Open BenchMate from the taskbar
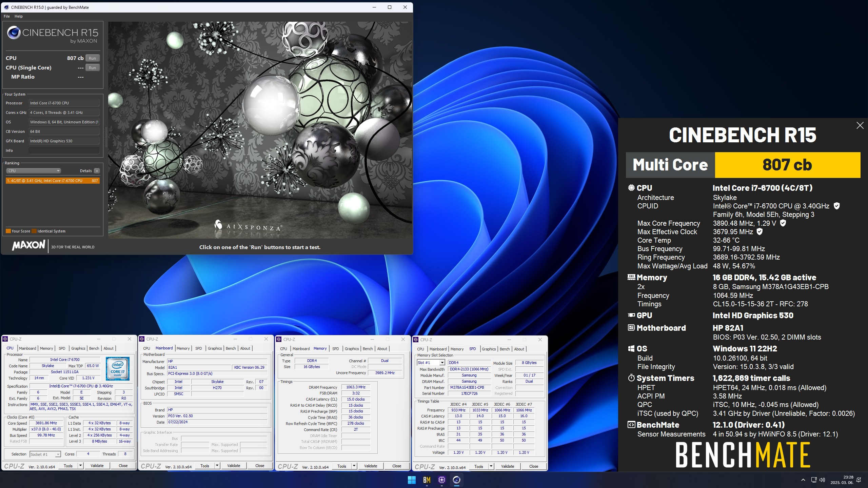Viewport: 868px width, 488px height. [x=427, y=480]
